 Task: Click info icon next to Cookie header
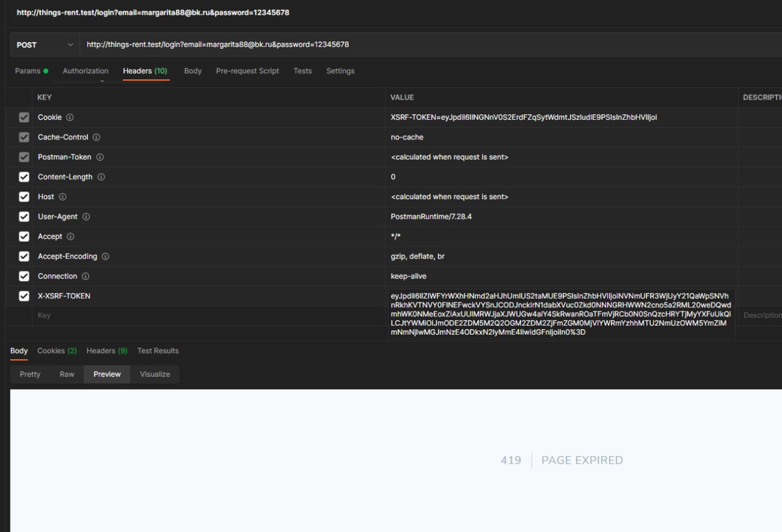point(70,117)
